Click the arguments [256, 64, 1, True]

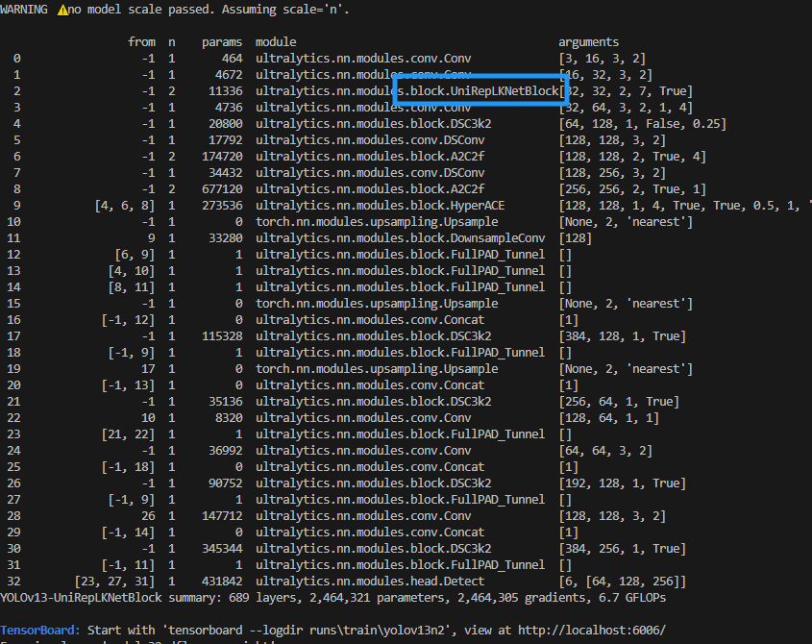[x=619, y=402]
